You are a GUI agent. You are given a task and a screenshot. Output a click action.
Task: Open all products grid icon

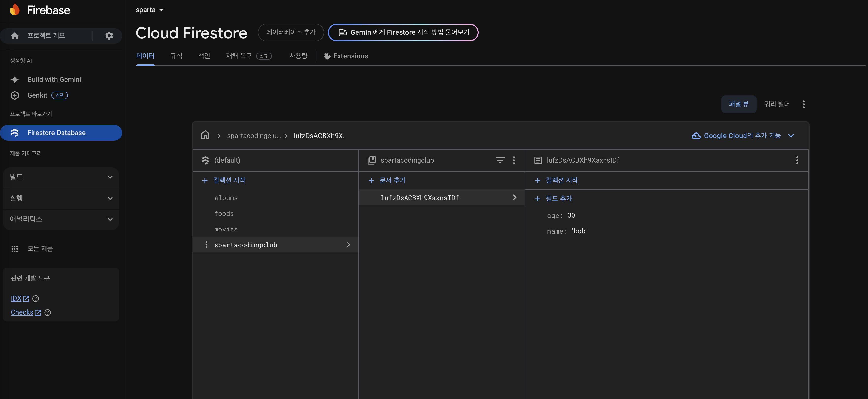pyautogui.click(x=15, y=249)
